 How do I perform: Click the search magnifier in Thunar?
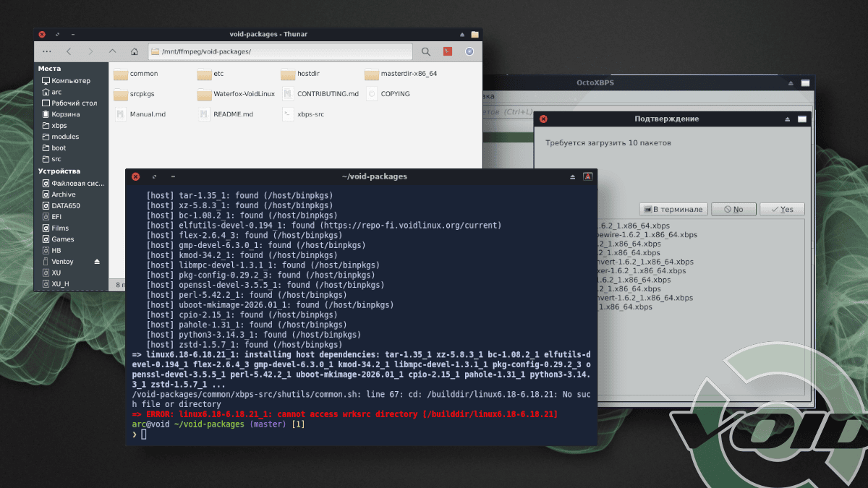point(426,51)
